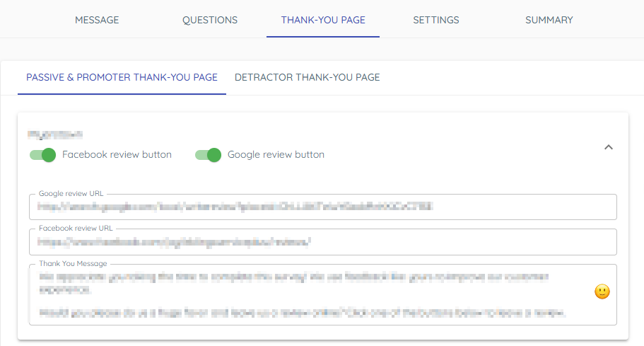Click the "Thank You Message" field label
Viewport: 644px width, 346px height.
click(x=73, y=264)
